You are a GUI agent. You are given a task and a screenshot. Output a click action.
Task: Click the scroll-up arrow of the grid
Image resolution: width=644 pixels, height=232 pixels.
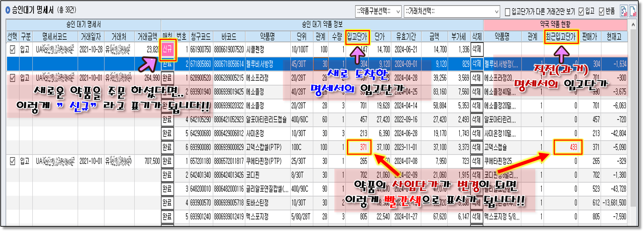point(633,25)
